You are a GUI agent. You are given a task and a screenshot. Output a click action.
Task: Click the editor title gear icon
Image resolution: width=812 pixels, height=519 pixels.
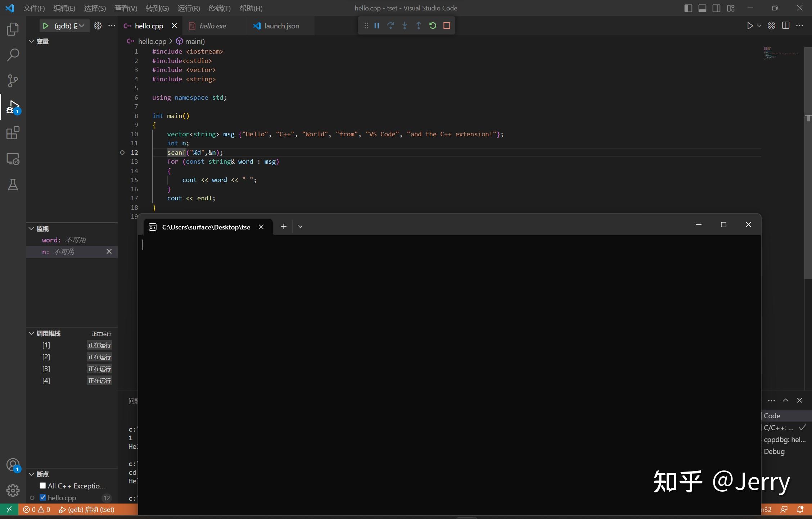click(x=771, y=26)
